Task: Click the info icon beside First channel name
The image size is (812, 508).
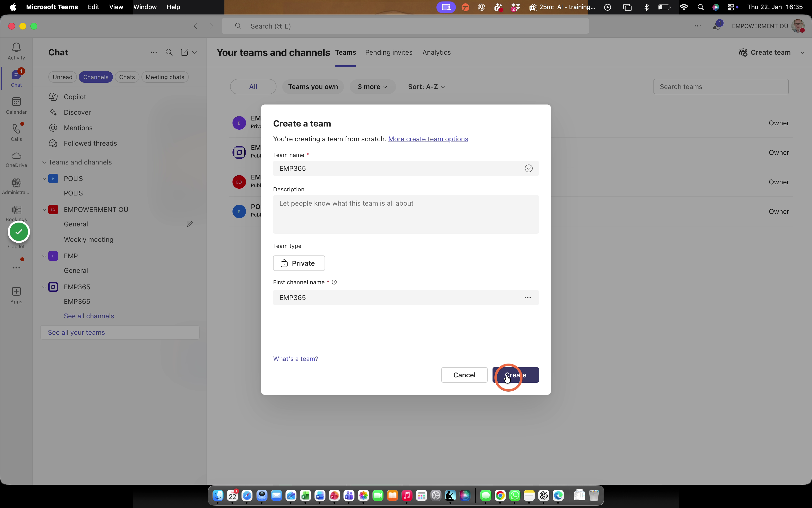Action: pyautogui.click(x=334, y=282)
